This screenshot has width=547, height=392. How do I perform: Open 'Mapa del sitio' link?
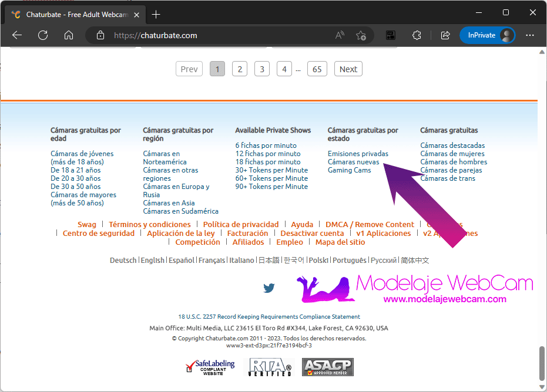click(x=340, y=242)
